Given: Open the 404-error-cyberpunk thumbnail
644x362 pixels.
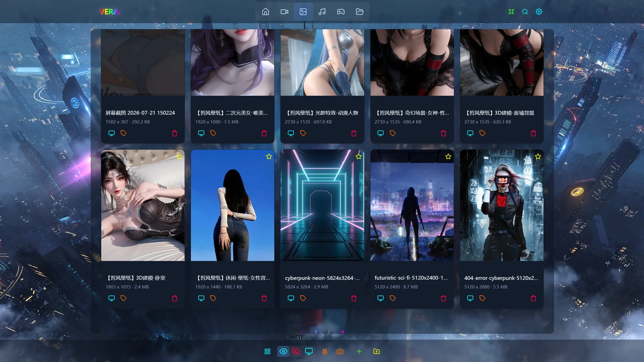Looking at the screenshot, I should [501, 205].
